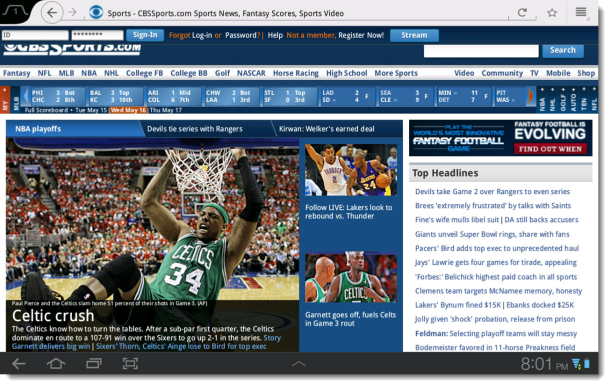Screen dimensions: 610x386
Task: Bookmark page using the star icon
Action: point(552,13)
